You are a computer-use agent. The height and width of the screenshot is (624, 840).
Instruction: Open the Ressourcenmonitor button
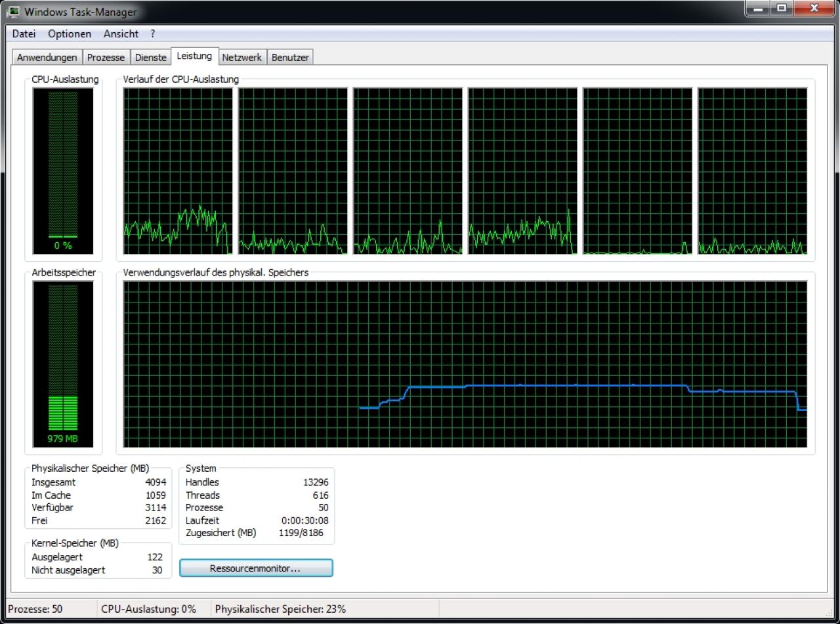pos(256,568)
